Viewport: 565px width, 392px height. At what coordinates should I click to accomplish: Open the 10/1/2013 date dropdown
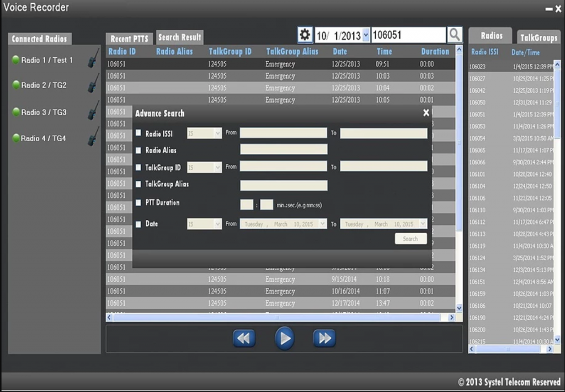click(365, 35)
